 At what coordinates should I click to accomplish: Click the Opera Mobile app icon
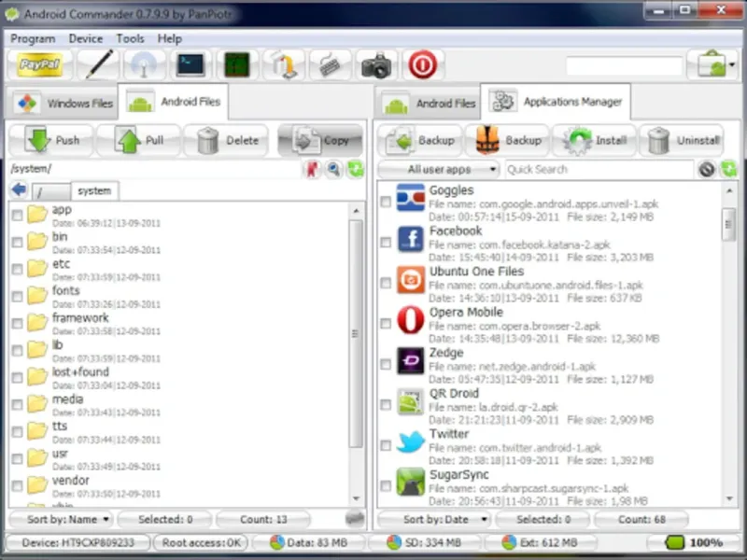click(x=410, y=319)
